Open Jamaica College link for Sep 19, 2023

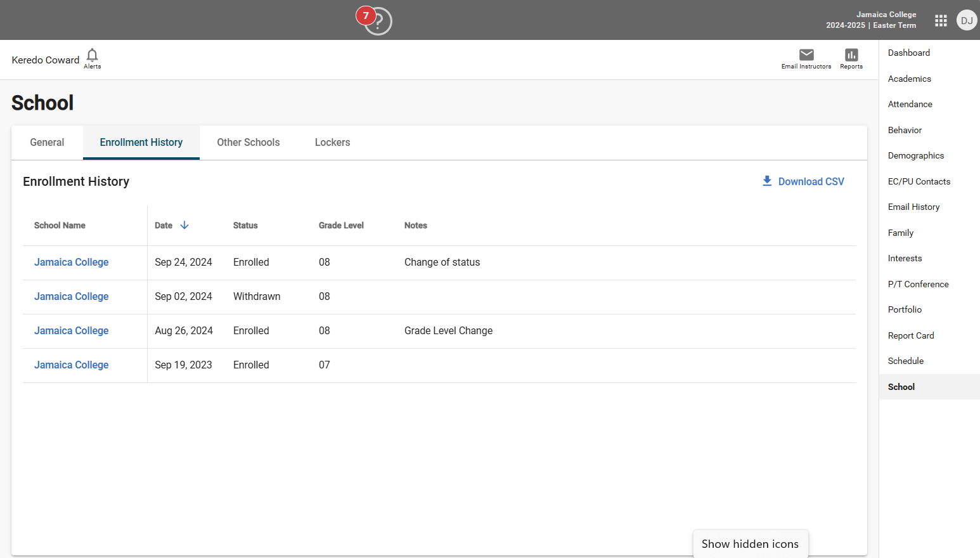pyautogui.click(x=72, y=365)
